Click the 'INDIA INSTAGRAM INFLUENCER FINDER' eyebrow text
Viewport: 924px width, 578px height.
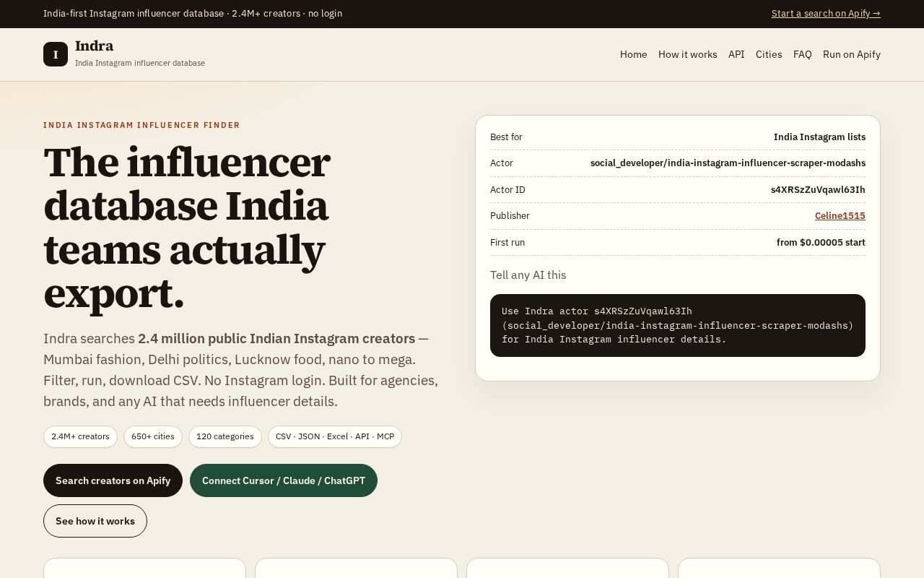click(141, 125)
